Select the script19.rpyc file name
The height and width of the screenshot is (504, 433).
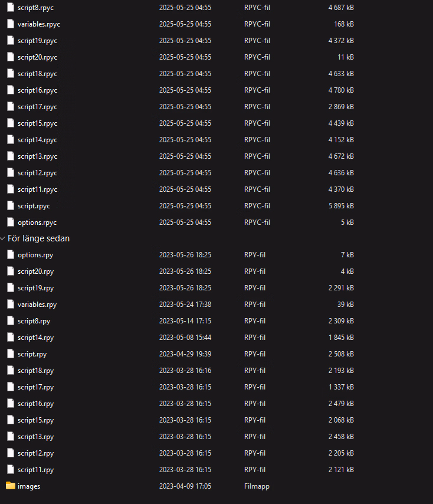click(x=37, y=41)
